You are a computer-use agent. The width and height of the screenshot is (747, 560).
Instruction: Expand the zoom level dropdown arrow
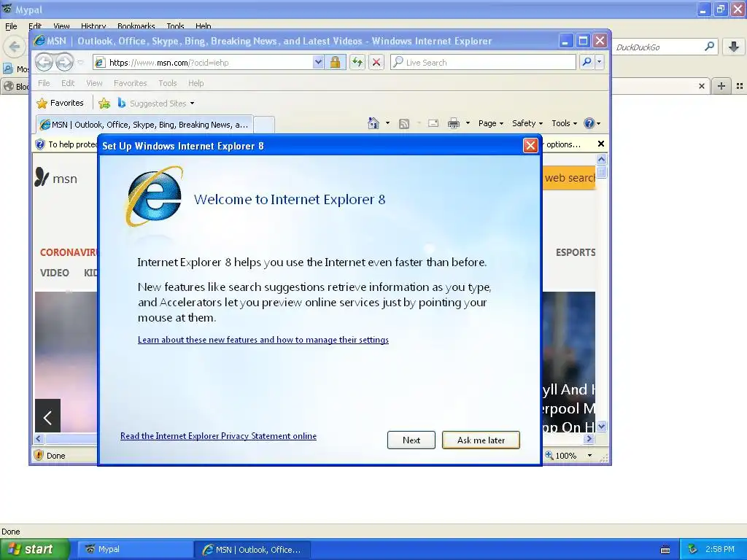pyautogui.click(x=589, y=455)
